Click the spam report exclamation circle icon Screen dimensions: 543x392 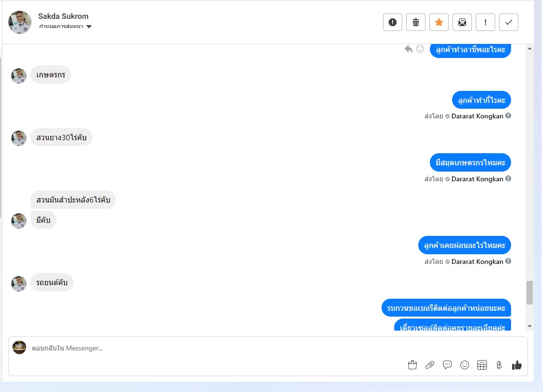pyautogui.click(x=392, y=22)
